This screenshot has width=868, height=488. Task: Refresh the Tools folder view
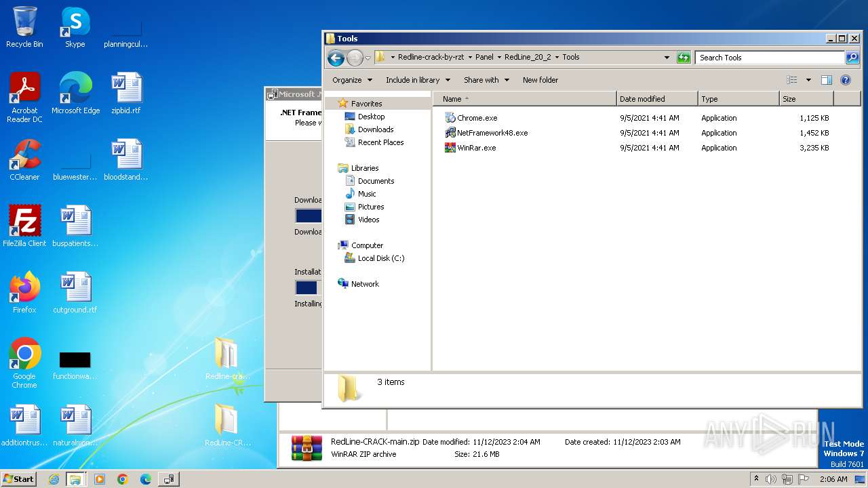click(684, 58)
